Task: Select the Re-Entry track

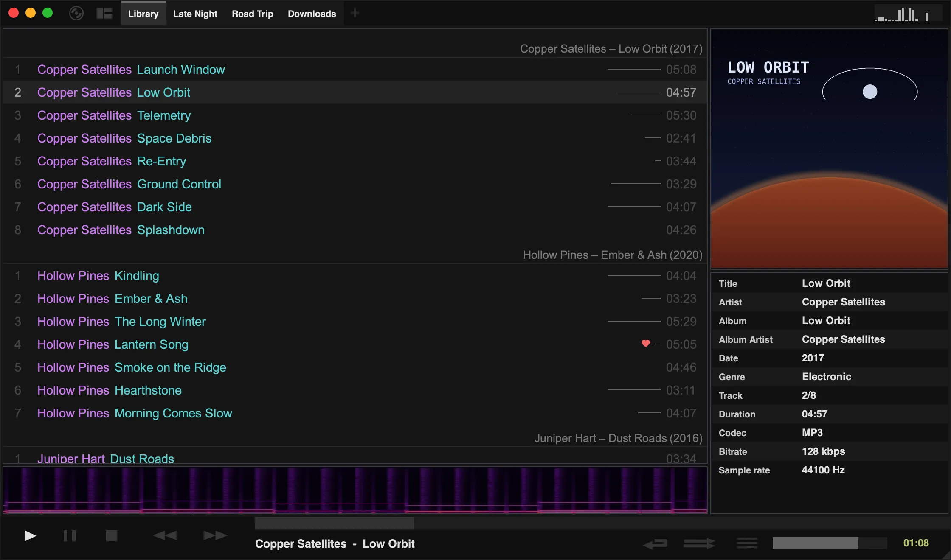Action: click(x=355, y=161)
